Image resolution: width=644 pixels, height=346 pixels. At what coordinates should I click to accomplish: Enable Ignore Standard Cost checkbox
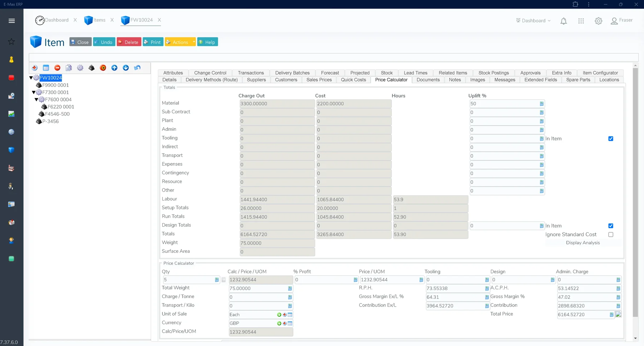611,234
